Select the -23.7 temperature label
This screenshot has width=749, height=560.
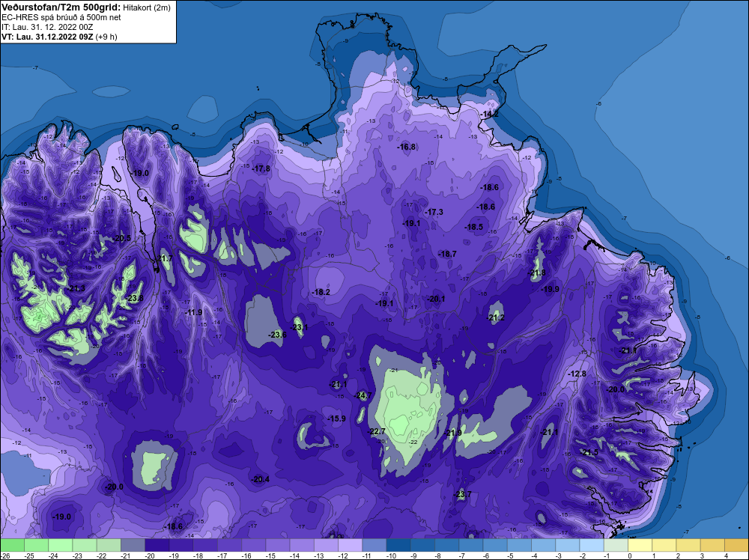pos(462,494)
